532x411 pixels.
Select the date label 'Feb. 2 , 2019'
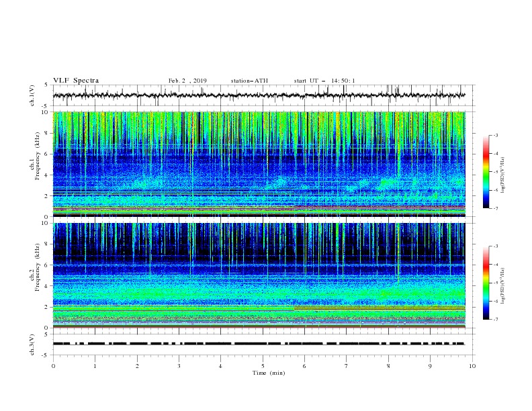187,81
